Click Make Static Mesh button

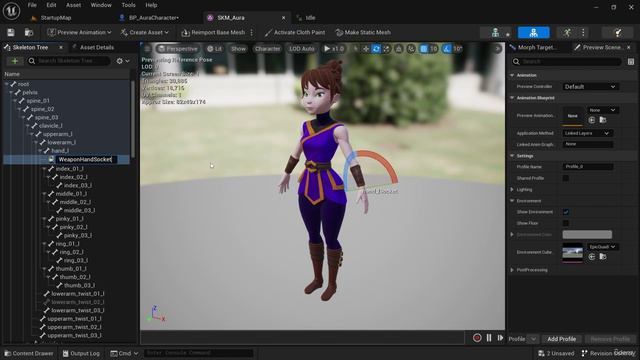coord(363,32)
